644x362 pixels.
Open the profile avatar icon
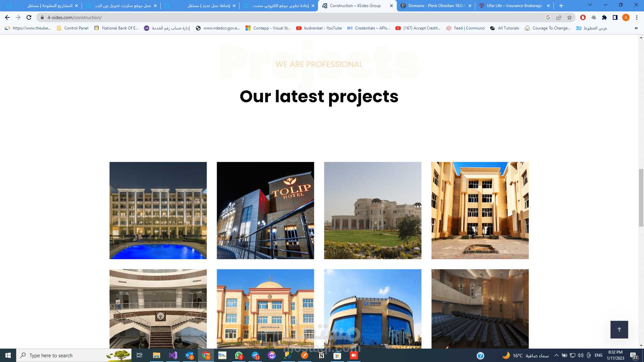(626, 17)
